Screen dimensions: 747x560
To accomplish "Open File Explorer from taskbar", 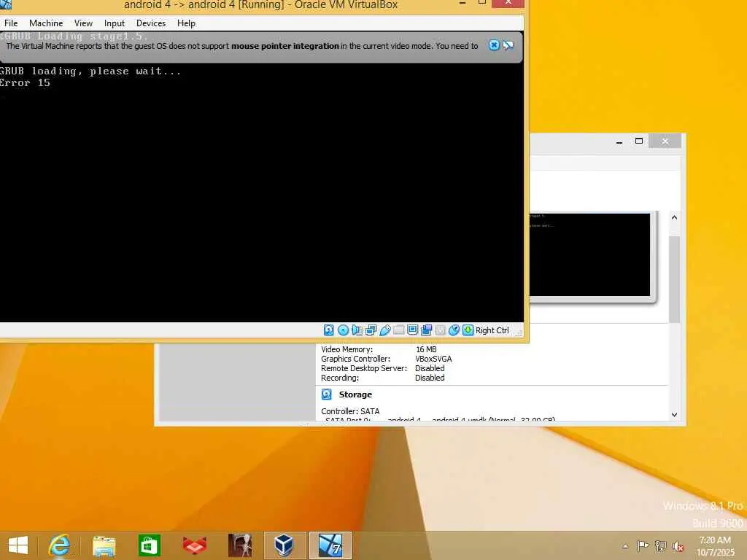I will (104, 545).
